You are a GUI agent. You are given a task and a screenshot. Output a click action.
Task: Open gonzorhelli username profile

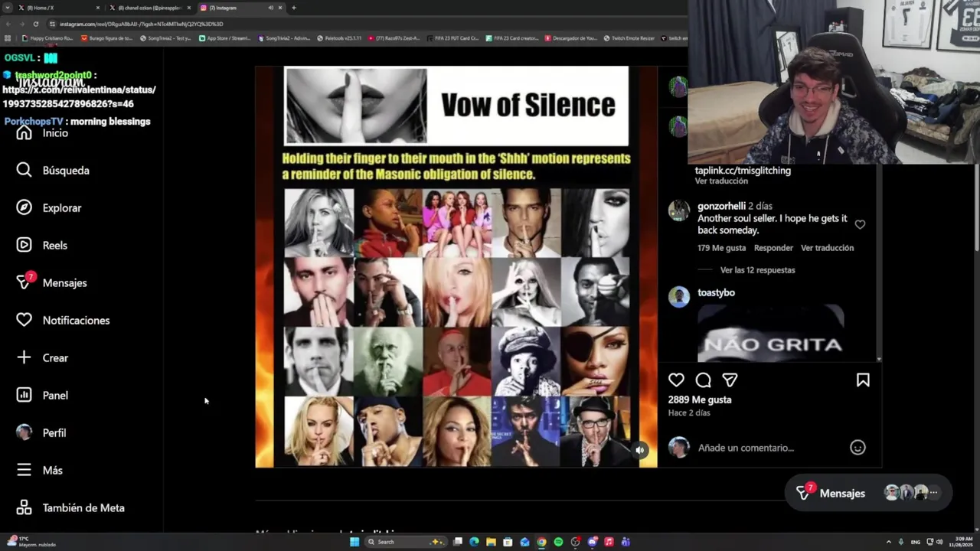pyautogui.click(x=721, y=206)
